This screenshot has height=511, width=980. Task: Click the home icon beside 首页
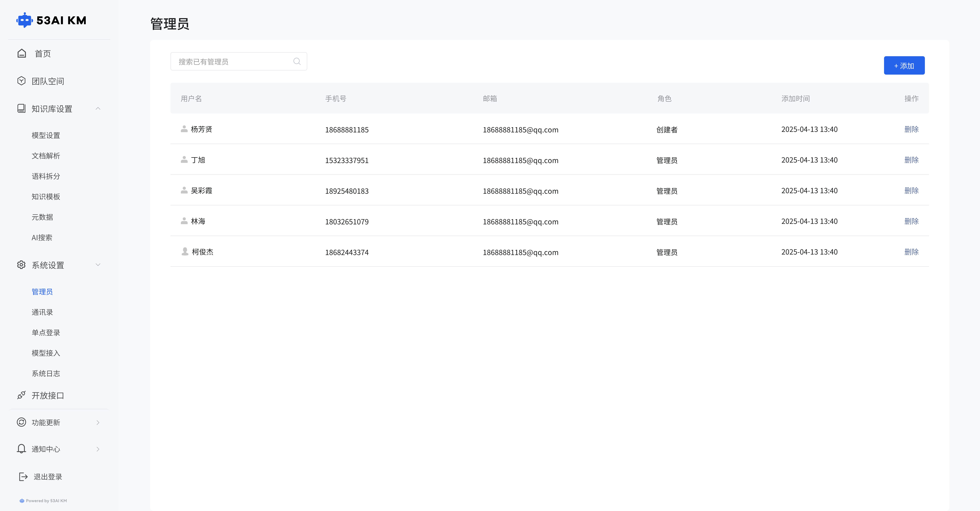point(22,53)
